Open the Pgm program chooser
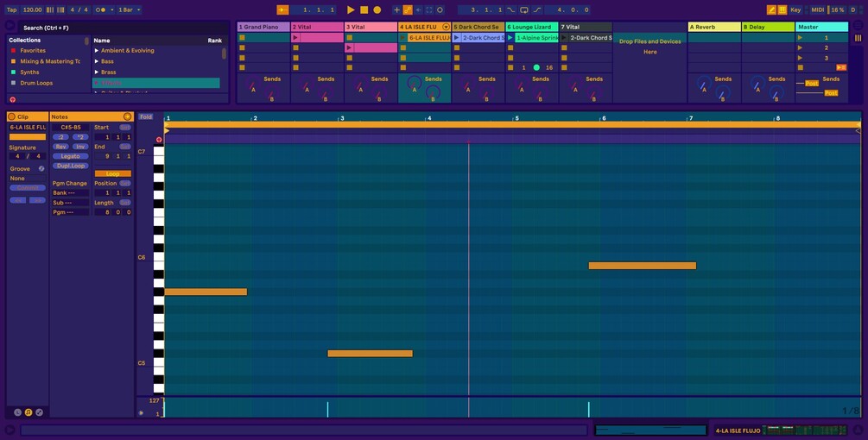 click(70, 211)
